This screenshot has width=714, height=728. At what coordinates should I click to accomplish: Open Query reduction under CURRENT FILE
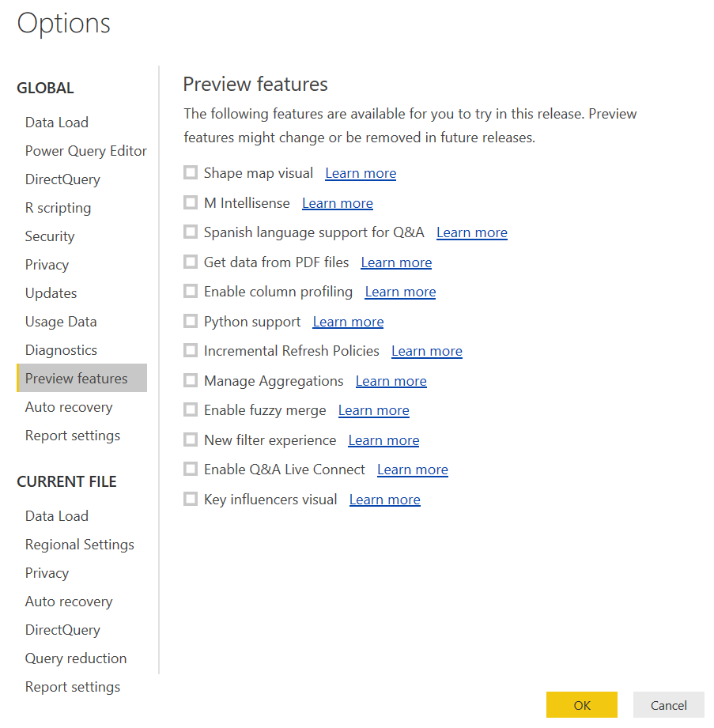coord(75,658)
